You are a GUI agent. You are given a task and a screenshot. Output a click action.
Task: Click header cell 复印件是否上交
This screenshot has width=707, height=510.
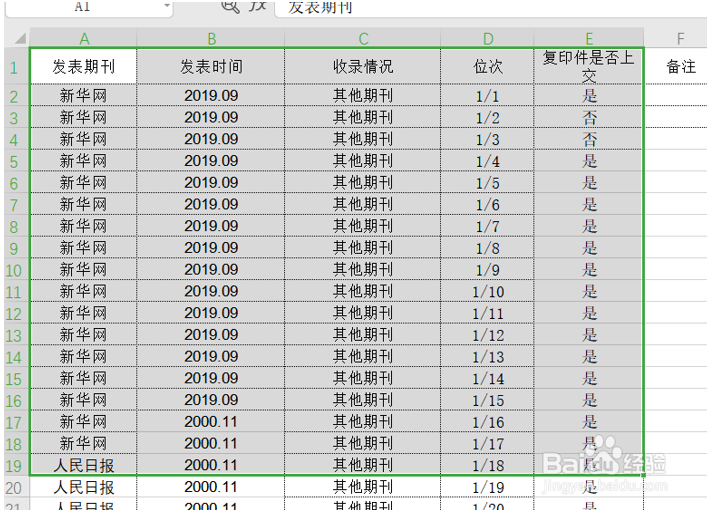point(588,66)
